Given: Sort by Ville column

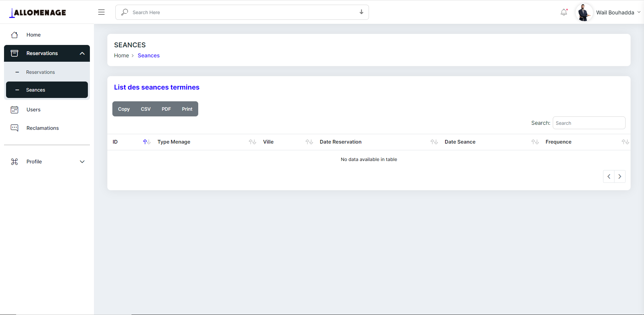Looking at the screenshot, I should coord(286,142).
